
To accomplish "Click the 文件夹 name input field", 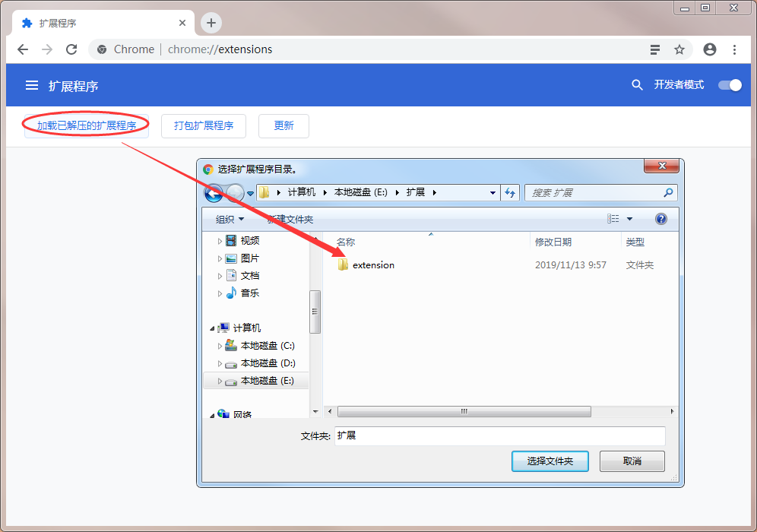I will tap(499, 436).
